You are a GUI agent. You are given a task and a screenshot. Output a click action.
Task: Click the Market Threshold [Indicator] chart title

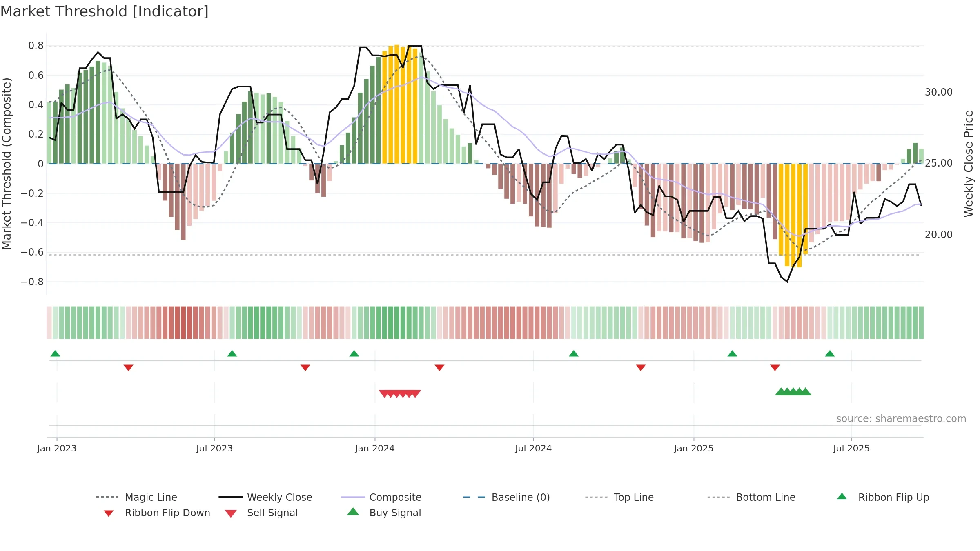coord(105,11)
